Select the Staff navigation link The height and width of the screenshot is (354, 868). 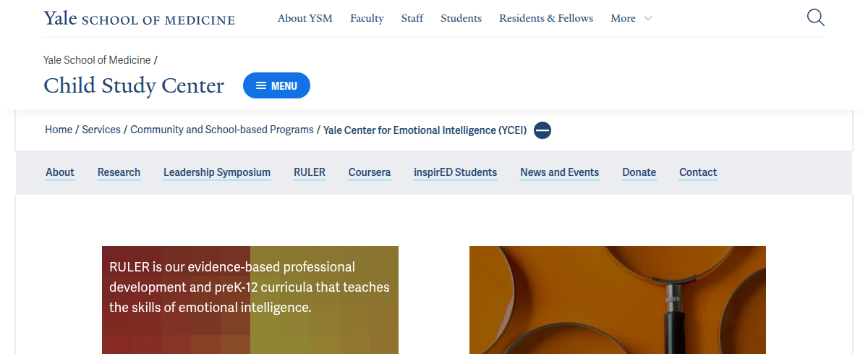[x=412, y=18]
